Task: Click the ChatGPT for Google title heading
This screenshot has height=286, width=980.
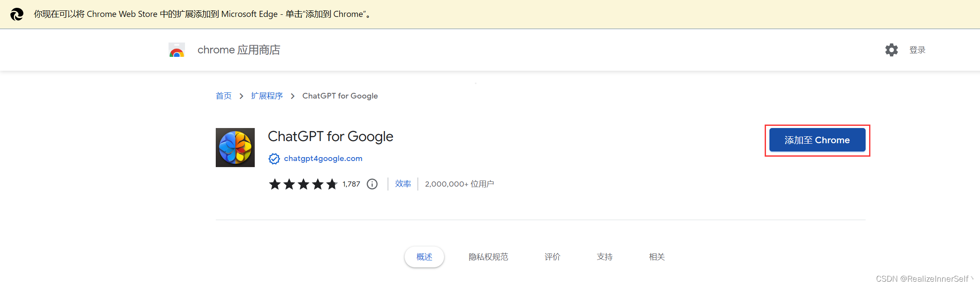Action: click(x=331, y=137)
